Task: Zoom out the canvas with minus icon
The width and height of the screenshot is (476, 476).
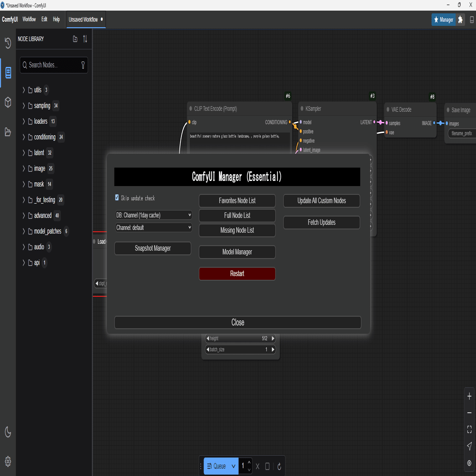Action: tap(470, 413)
